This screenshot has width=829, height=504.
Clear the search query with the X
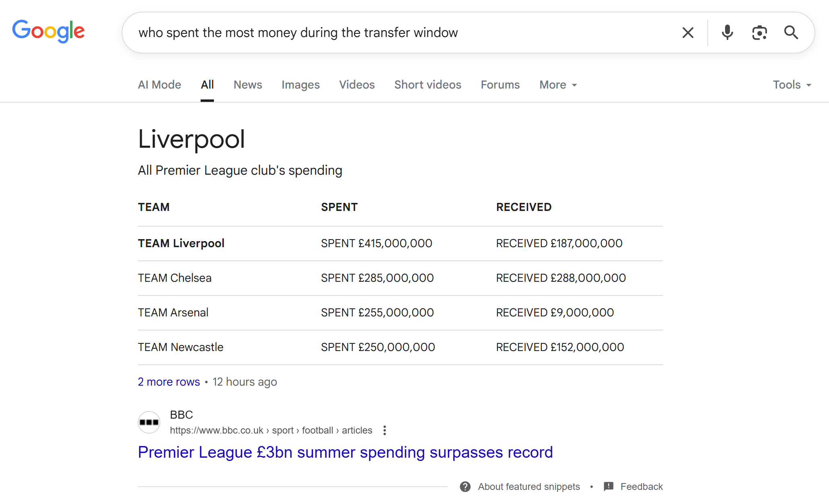688,33
